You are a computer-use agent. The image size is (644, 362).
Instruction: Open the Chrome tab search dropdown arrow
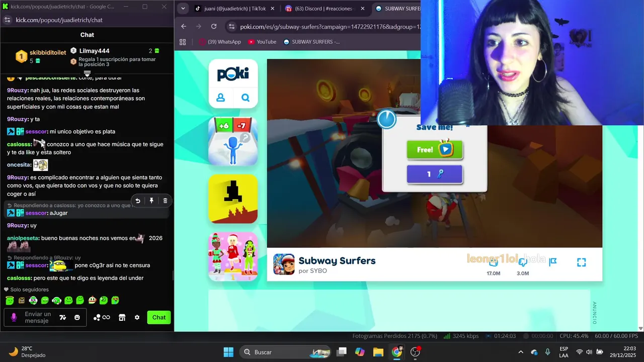click(183, 9)
